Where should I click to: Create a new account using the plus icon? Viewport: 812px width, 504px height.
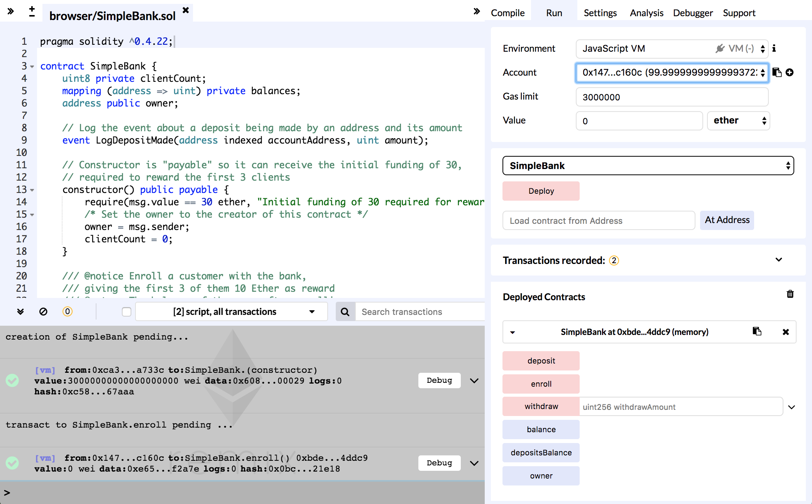tap(790, 72)
